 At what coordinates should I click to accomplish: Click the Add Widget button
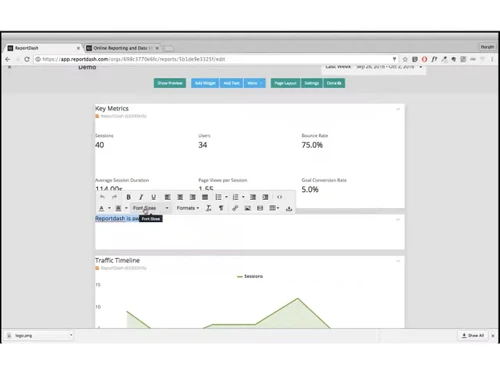click(205, 83)
